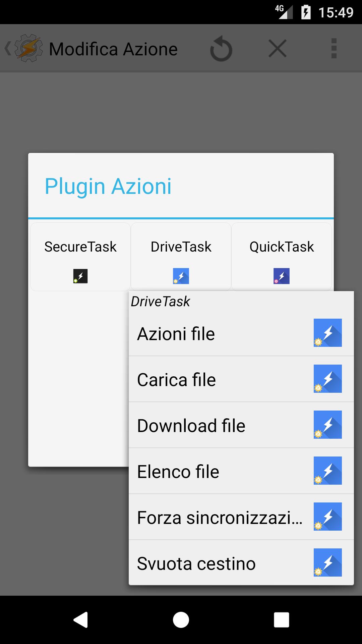362x644 pixels.
Task: Tap the X cancel icon in toolbar
Action: pyautogui.click(x=278, y=48)
